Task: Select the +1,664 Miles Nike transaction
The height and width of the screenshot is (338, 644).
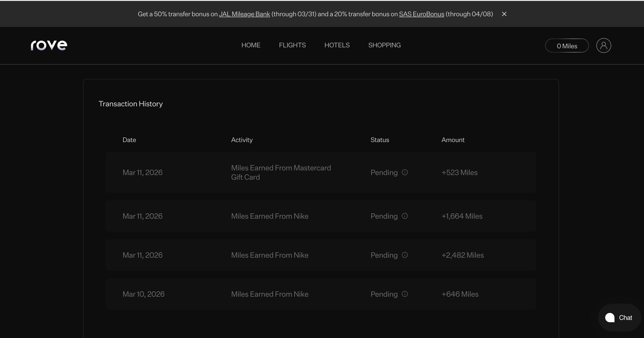Action: click(x=269, y=216)
